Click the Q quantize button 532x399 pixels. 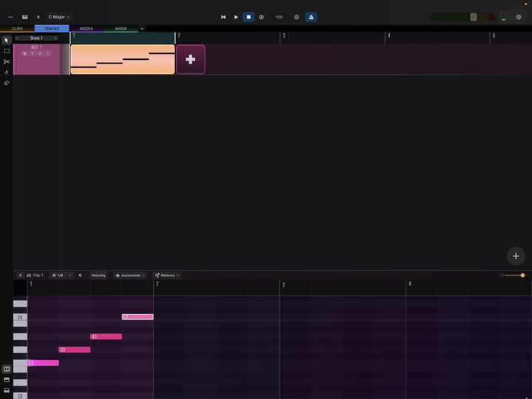pos(80,275)
